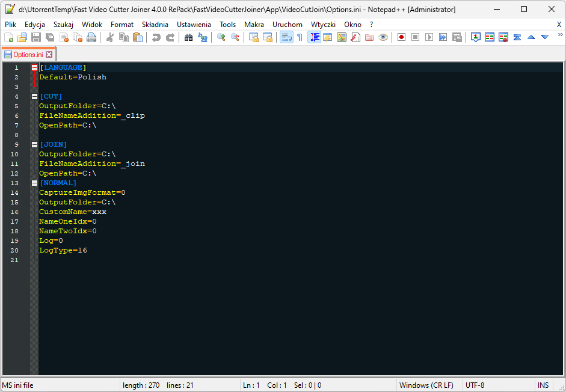The image size is (566, 392).
Task: Toggle Show all characters pilcrow icon
Action: (x=300, y=37)
